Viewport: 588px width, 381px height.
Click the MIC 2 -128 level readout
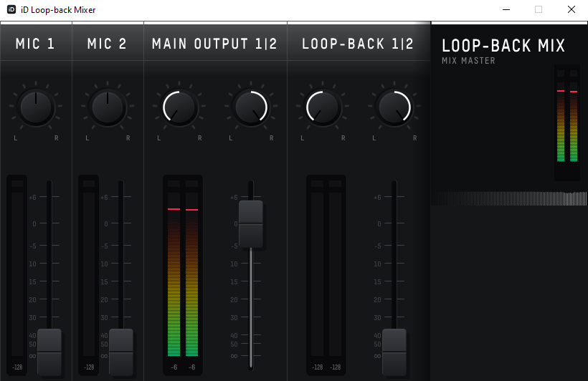point(89,367)
